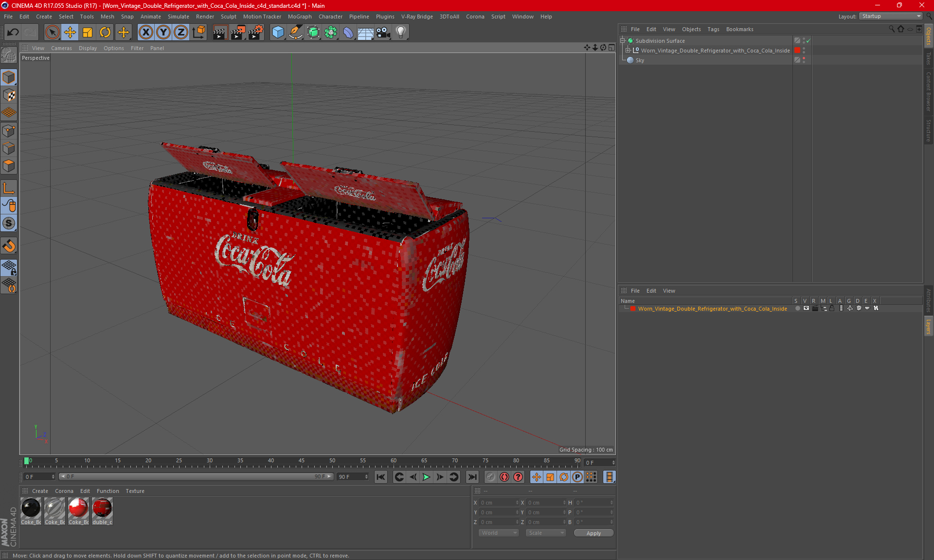Click the timeline range scrollbar
Viewport: 934px width, 560px height.
[196, 476]
